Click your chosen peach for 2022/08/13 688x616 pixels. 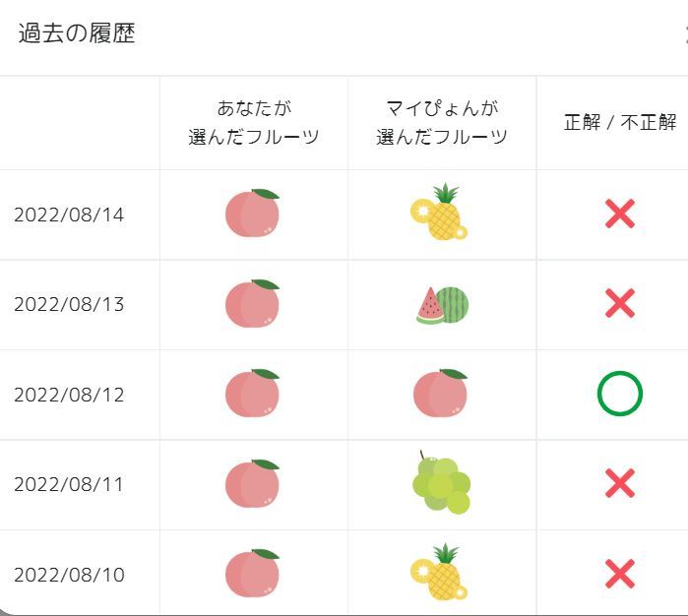253,304
